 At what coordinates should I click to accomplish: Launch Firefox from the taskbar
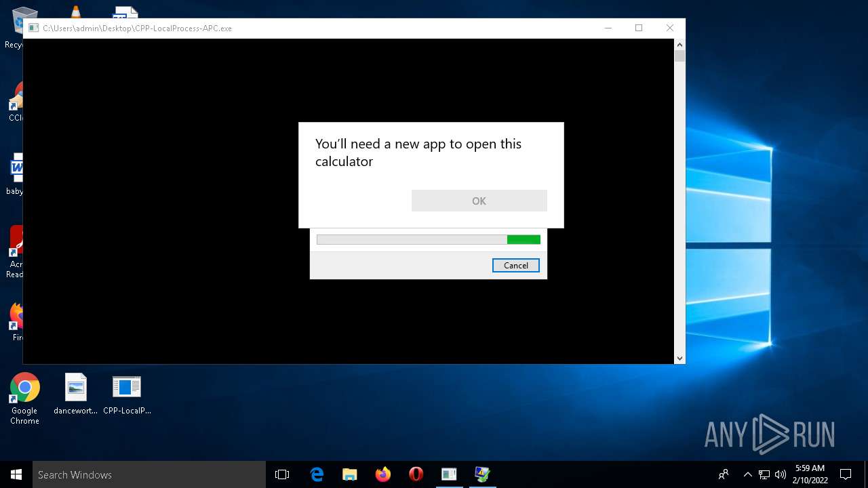point(383,474)
